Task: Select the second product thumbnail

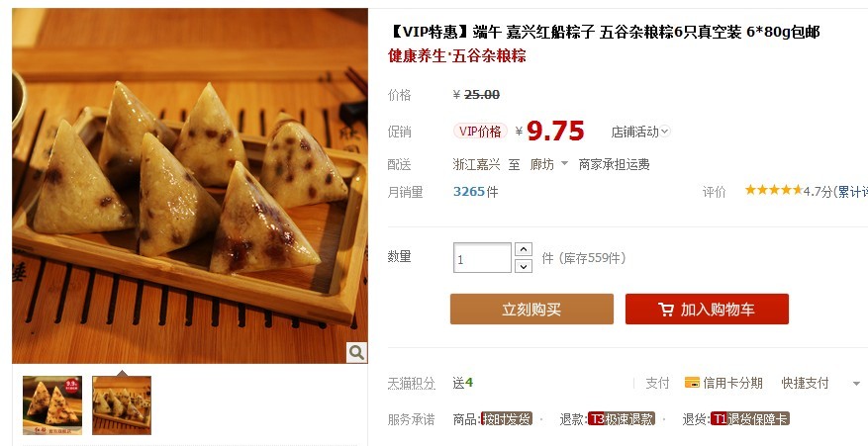Action: pos(122,405)
